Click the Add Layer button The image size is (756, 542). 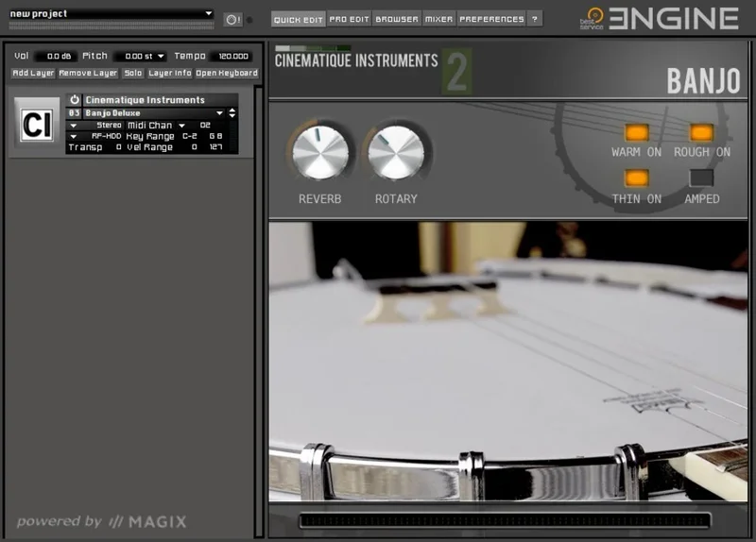(33, 74)
